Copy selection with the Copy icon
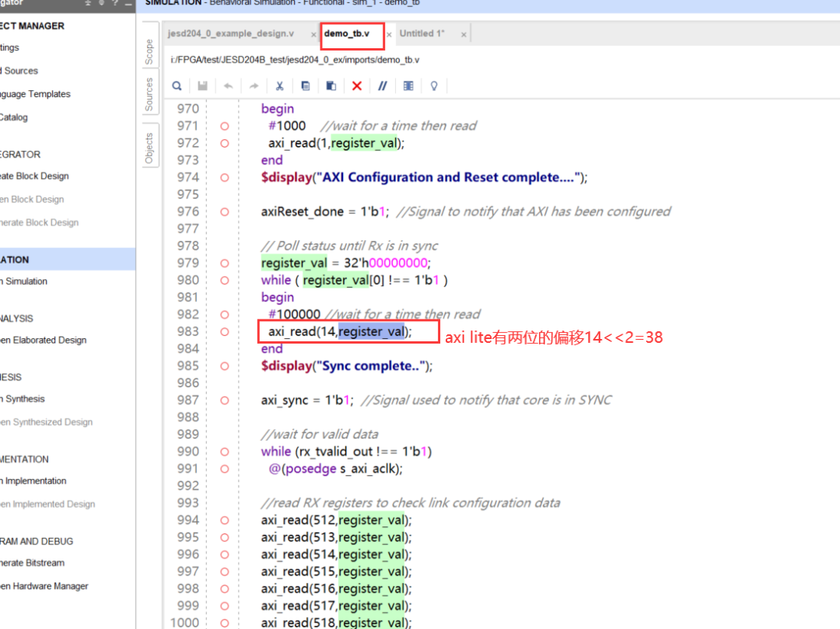This screenshot has width=840, height=629. (x=306, y=86)
